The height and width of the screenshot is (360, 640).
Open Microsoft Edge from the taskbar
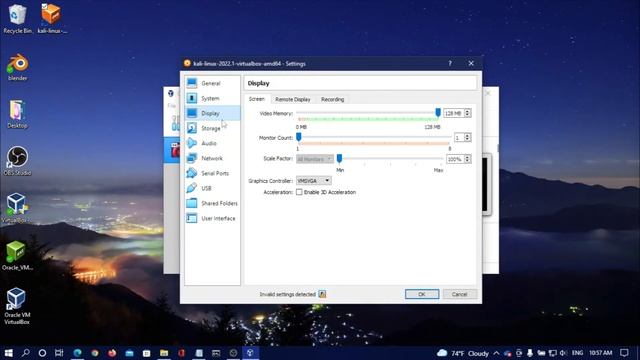point(77,353)
